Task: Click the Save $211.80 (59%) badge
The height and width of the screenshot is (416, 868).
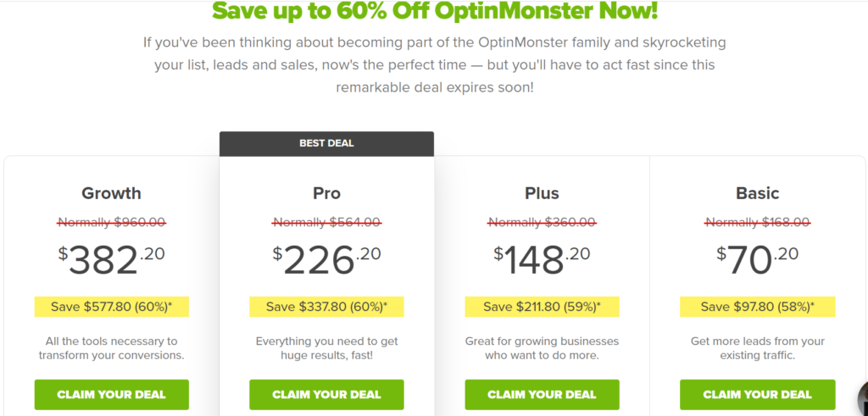Action: [542, 307]
